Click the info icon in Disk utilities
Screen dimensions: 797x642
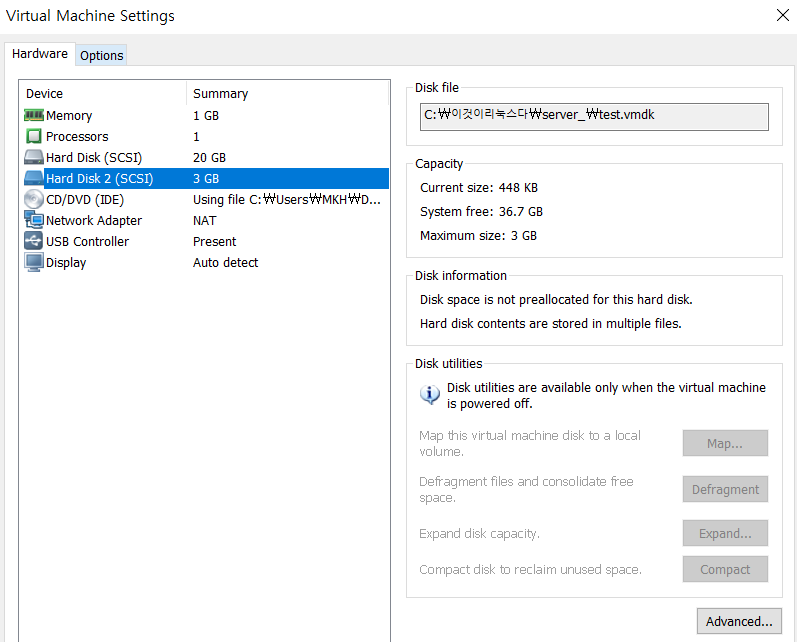430,394
